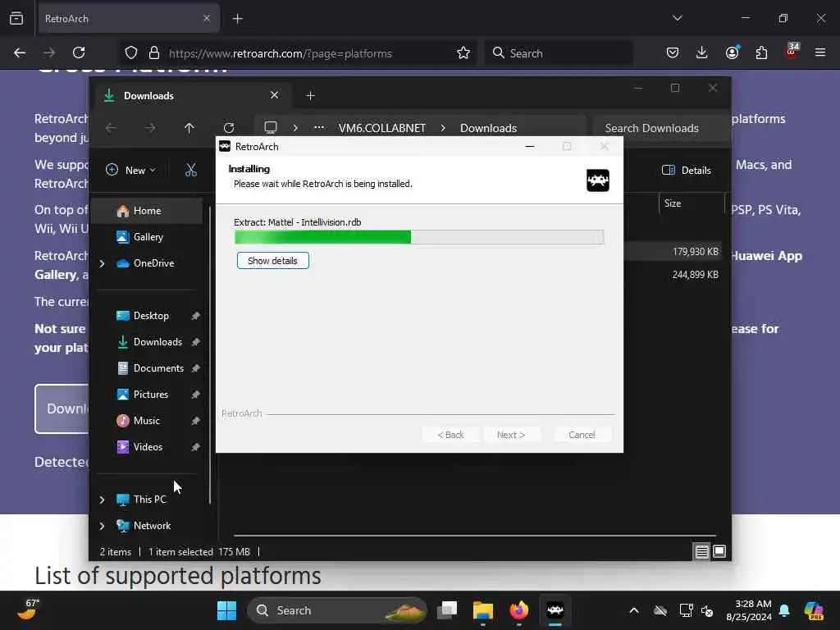This screenshot has height=630, width=840.
Task: Open the Firefox list all tabs dropdown
Action: (678, 18)
